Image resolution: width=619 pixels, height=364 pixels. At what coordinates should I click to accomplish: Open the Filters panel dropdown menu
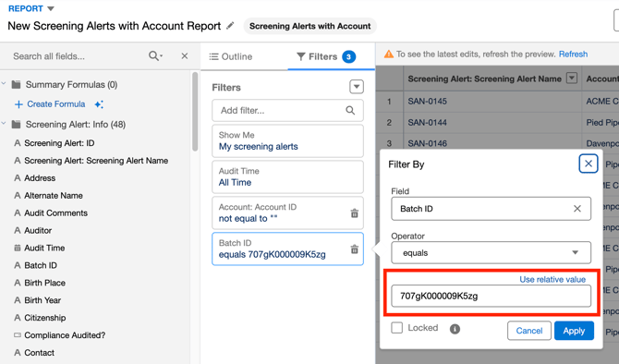coord(357,87)
